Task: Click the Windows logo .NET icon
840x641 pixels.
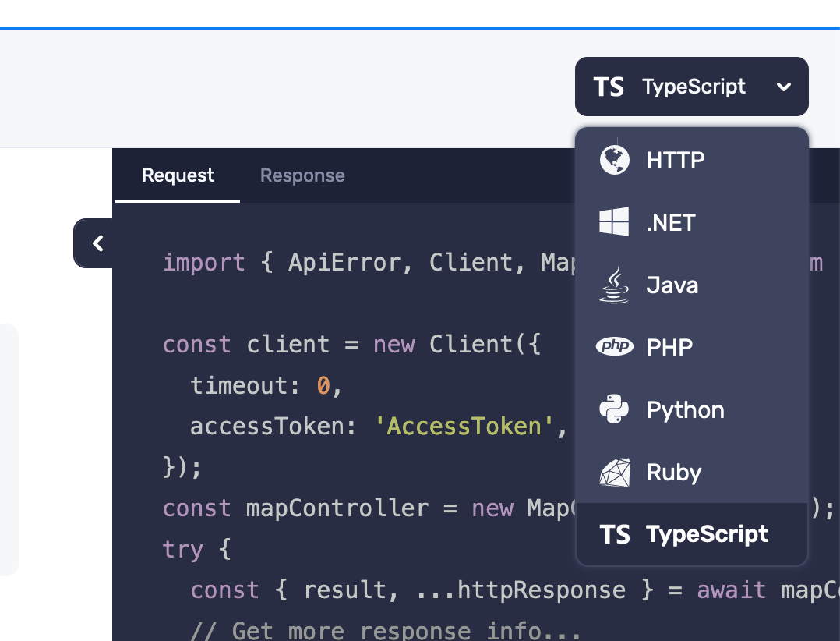Action: [x=614, y=221]
